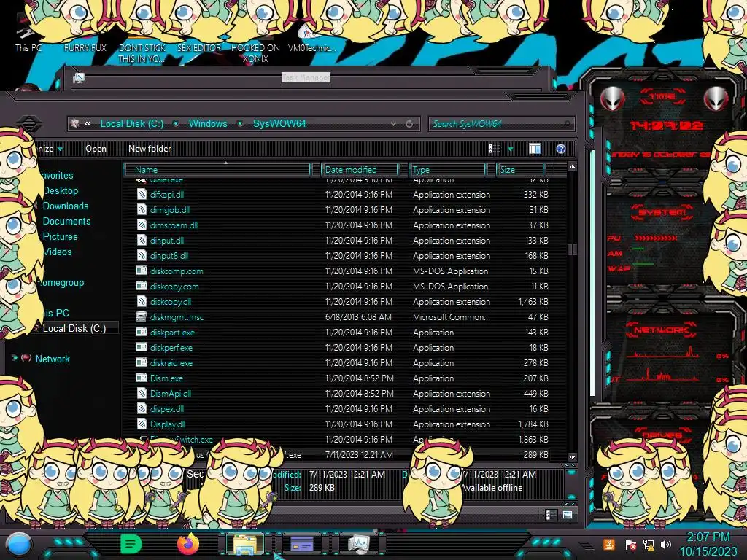747x560 pixels.
Task: Select Videos in the navigation pane
Action: click(58, 252)
